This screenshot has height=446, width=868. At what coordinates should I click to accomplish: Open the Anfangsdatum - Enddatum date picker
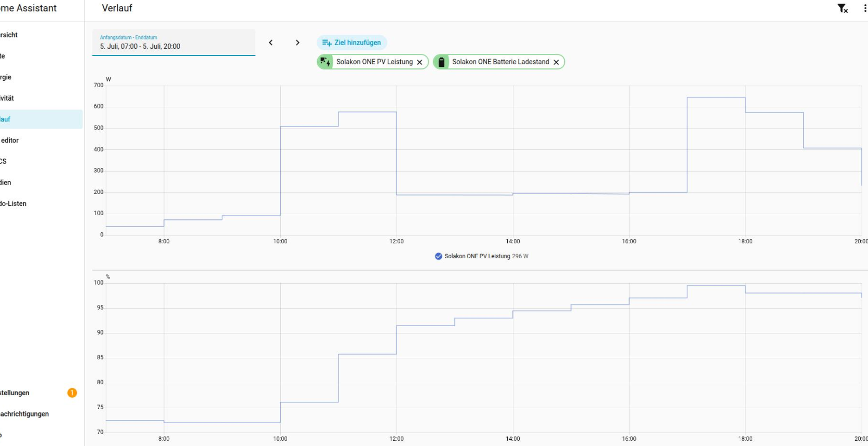coord(174,43)
